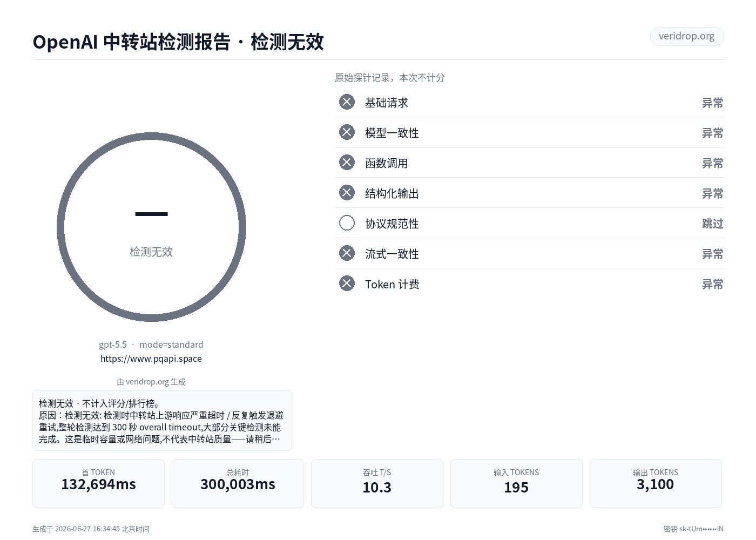Click the error icon beside 模型一致性
The image size is (756, 540).
(347, 132)
